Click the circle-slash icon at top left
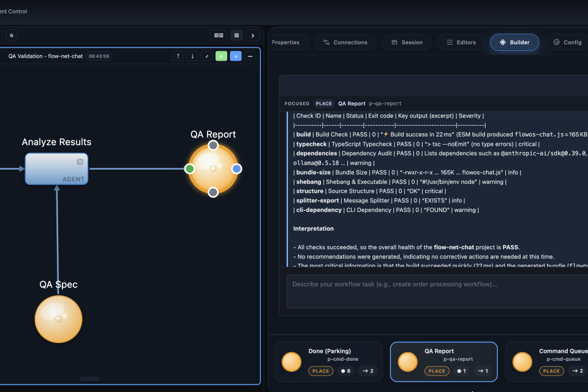Screen dimensions: 588x392 (11, 36)
